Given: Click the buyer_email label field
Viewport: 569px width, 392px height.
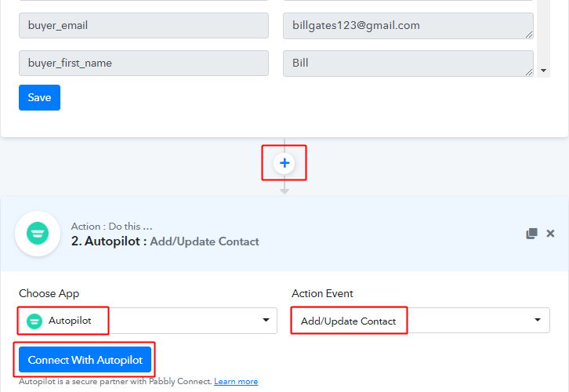Looking at the screenshot, I should pyautogui.click(x=143, y=25).
